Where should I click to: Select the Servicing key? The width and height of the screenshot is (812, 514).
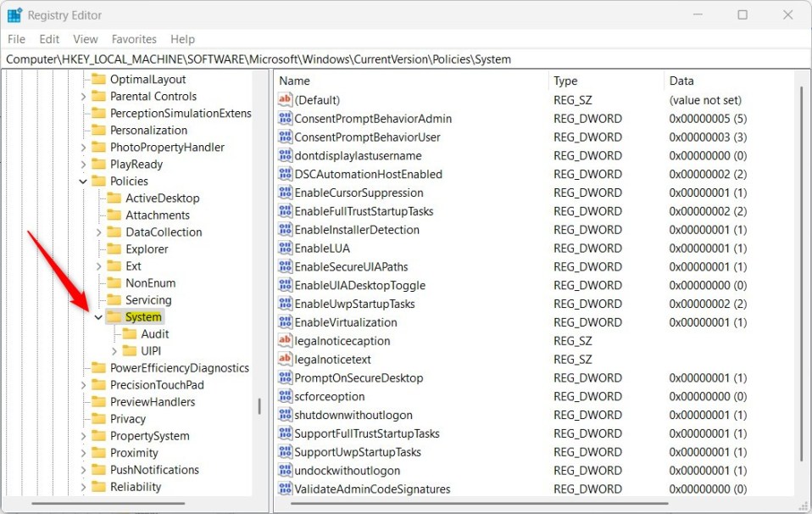148,300
